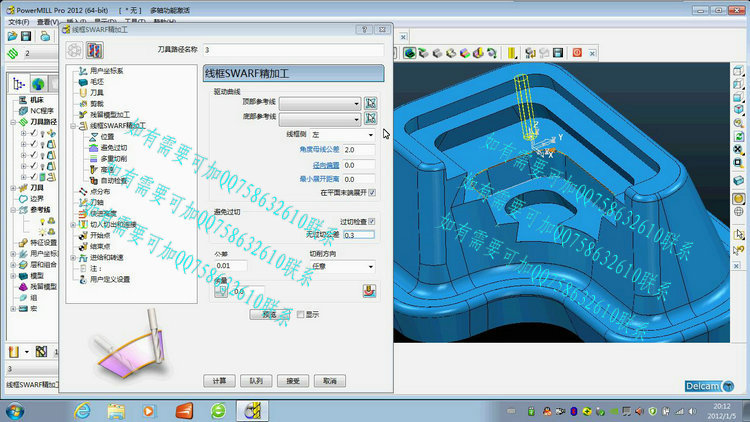Click the refresh view icon in the right toolbar
The width and height of the screenshot is (750, 422).
coord(739,136)
